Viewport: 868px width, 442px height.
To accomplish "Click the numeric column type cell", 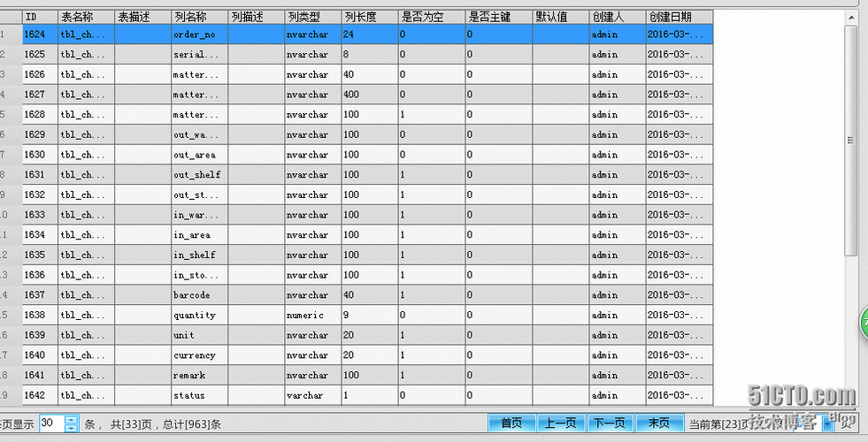I will point(312,315).
